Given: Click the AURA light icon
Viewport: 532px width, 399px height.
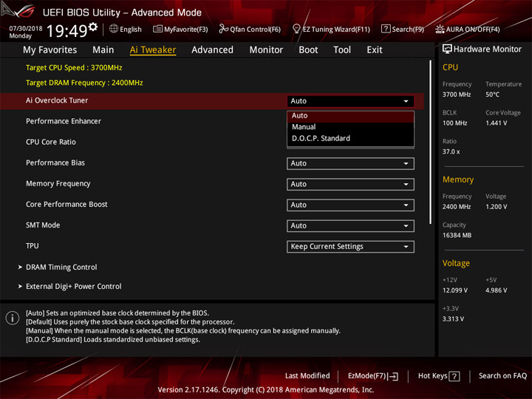Looking at the screenshot, I should coord(440,29).
